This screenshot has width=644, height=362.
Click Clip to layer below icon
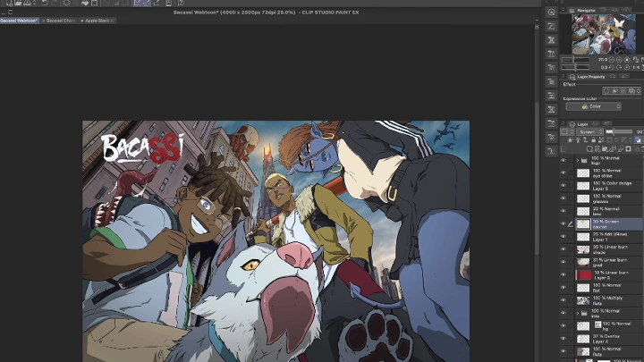tap(570, 140)
